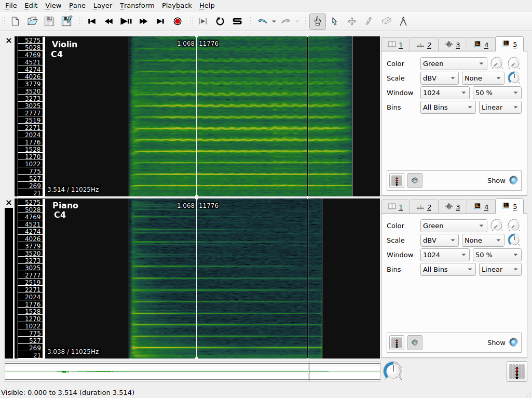Click the main playback volume dial

click(x=393, y=371)
